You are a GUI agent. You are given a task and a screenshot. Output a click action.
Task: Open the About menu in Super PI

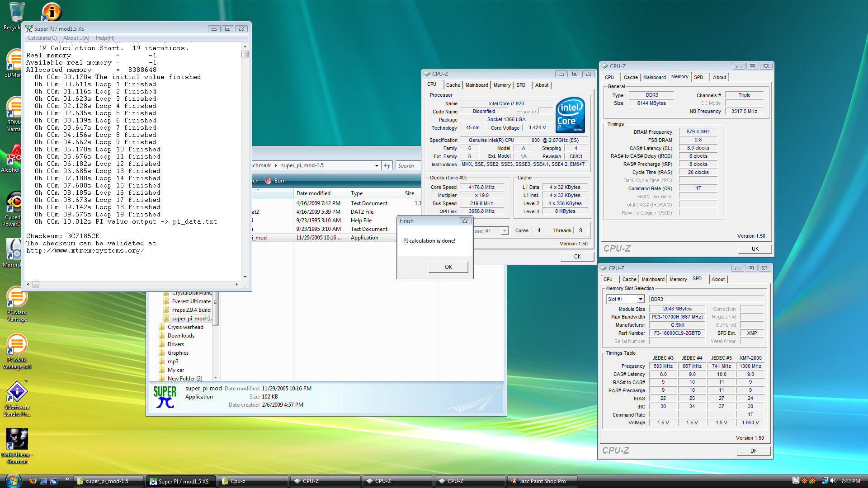tap(76, 38)
